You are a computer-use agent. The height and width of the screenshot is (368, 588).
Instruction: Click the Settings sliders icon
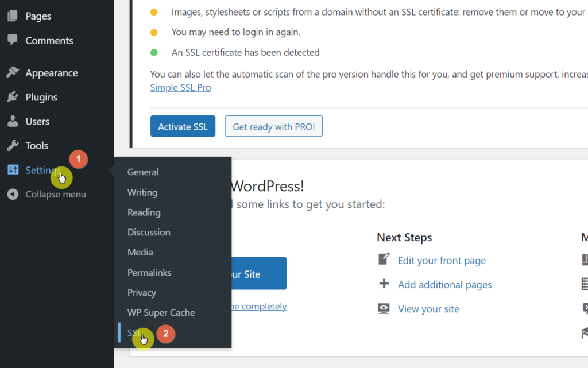pyautogui.click(x=13, y=170)
